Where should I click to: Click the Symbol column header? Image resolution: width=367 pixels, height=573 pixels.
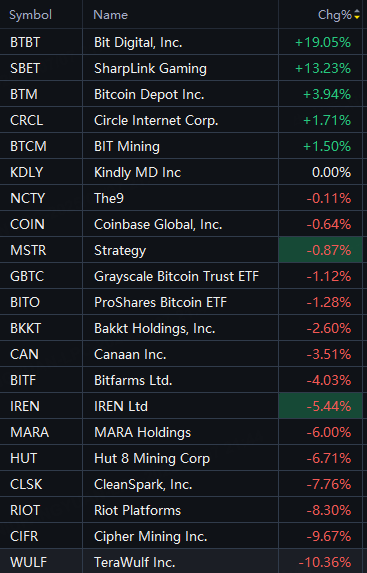31,15
